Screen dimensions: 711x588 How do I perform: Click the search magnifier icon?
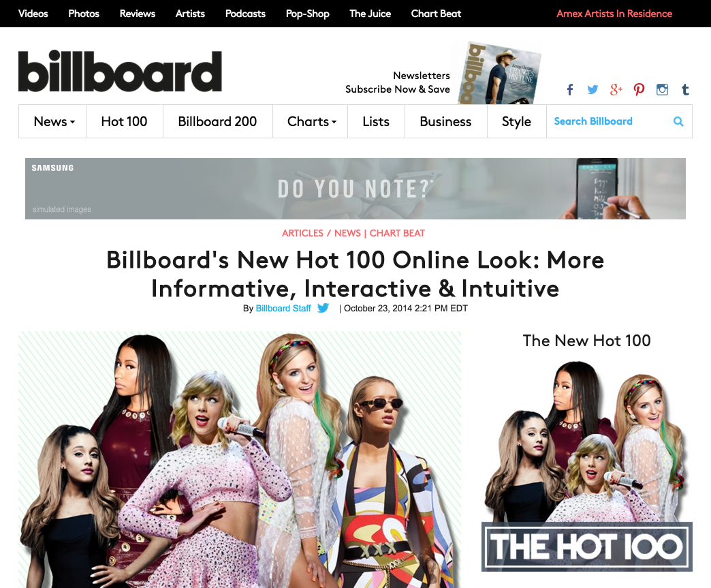(678, 121)
